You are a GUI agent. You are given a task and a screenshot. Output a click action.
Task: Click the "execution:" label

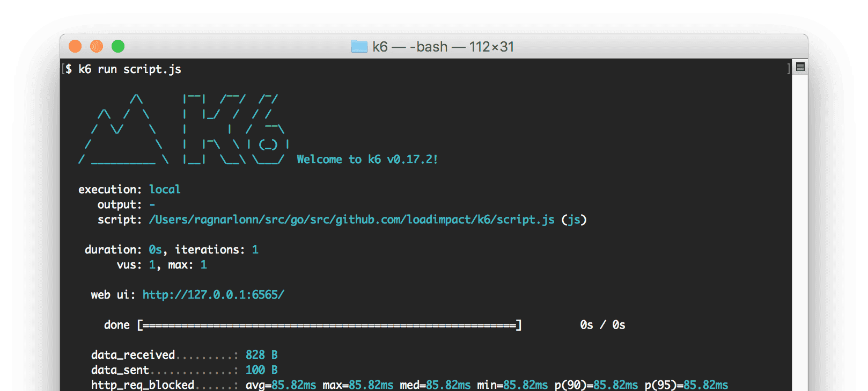[110, 190]
